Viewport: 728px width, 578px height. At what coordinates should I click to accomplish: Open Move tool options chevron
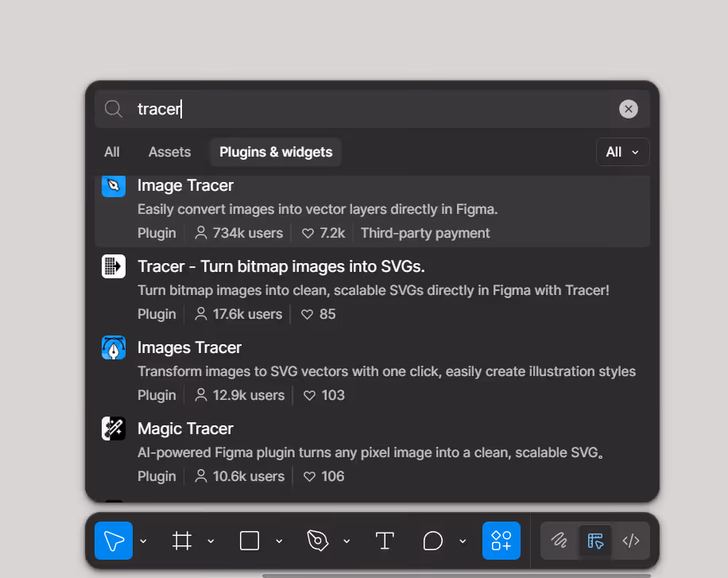click(144, 541)
